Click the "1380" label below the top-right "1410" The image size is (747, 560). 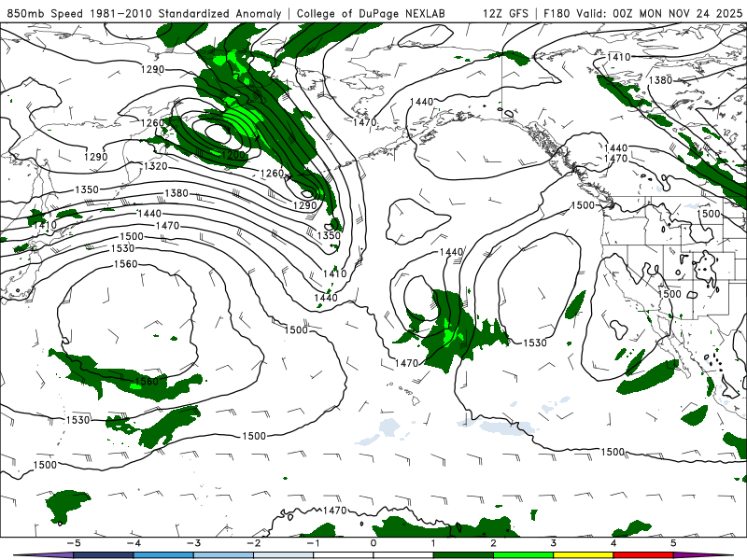click(660, 80)
